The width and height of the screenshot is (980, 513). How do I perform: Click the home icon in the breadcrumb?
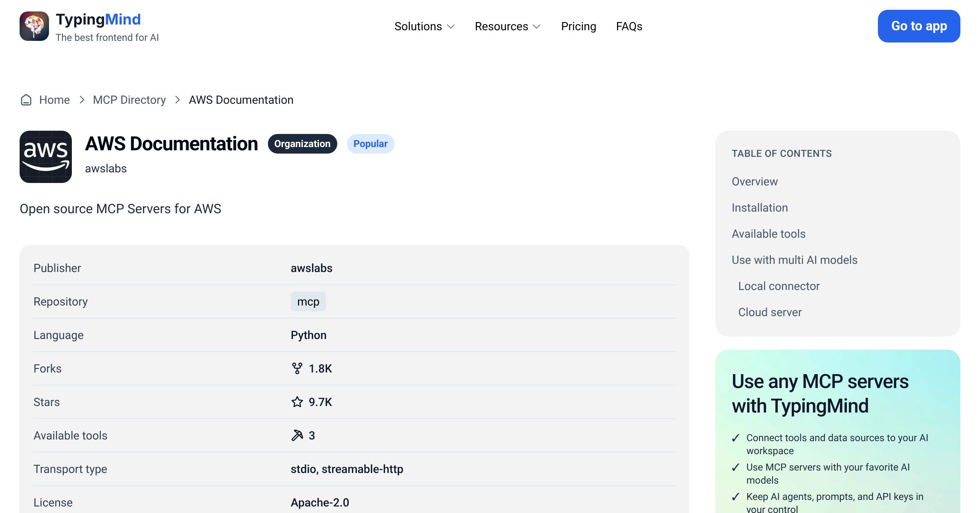tap(26, 100)
